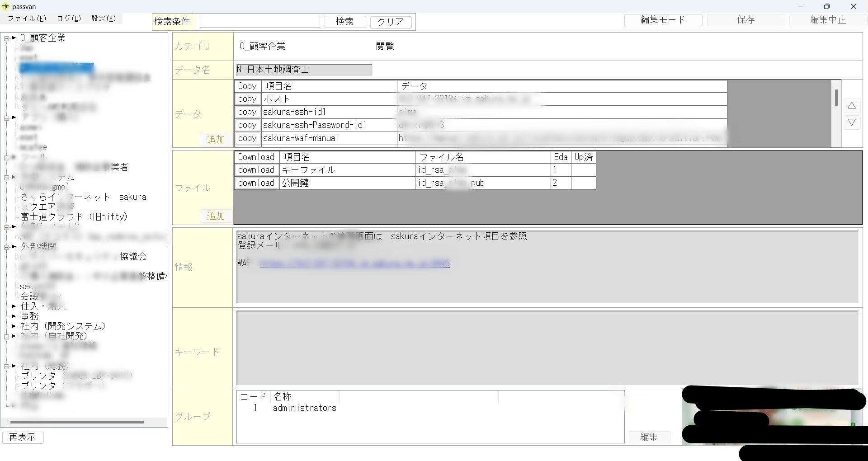868x461 pixels.
Task: Click 追加 in the データ section
Action: tap(216, 140)
